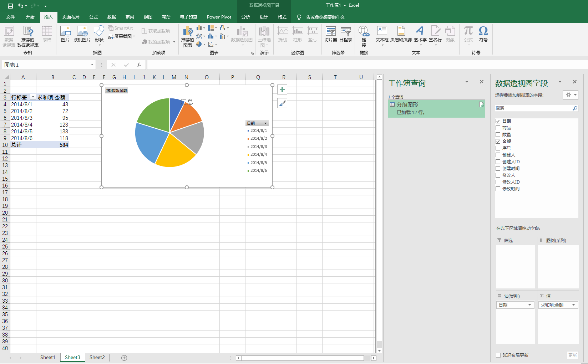Switch to Sheet1 tab
Screen dimensions: 588x364
click(x=47, y=358)
